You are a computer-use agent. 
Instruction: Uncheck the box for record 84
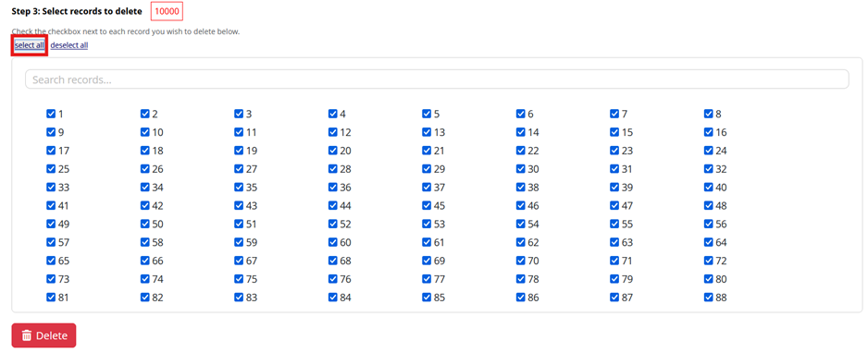point(333,298)
